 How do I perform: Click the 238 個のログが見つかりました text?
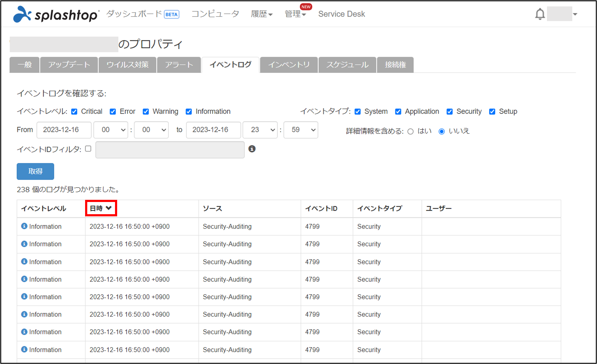coord(69,189)
